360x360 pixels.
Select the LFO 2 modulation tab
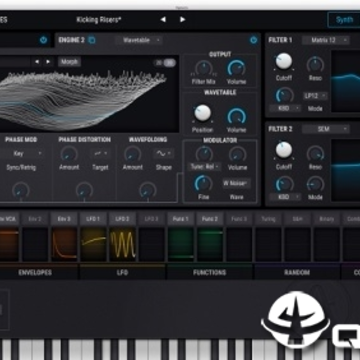(x=122, y=219)
